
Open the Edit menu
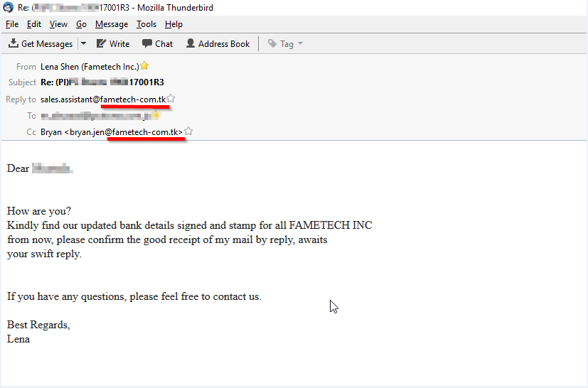pos(33,24)
